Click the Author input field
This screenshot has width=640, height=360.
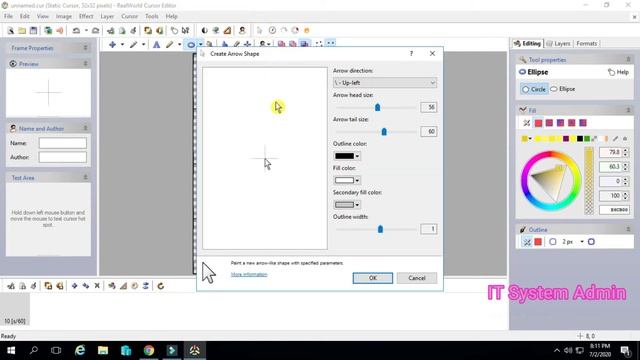[62, 157]
